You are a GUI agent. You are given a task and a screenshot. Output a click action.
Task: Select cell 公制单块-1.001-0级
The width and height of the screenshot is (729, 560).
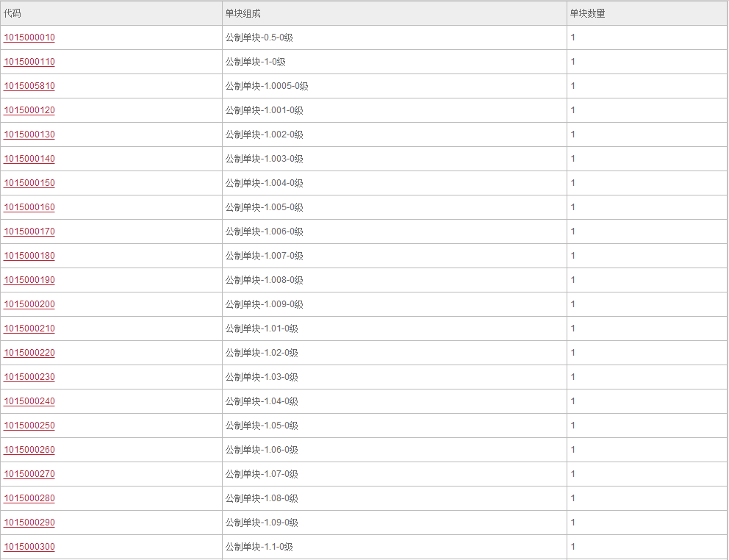coord(394,110)
